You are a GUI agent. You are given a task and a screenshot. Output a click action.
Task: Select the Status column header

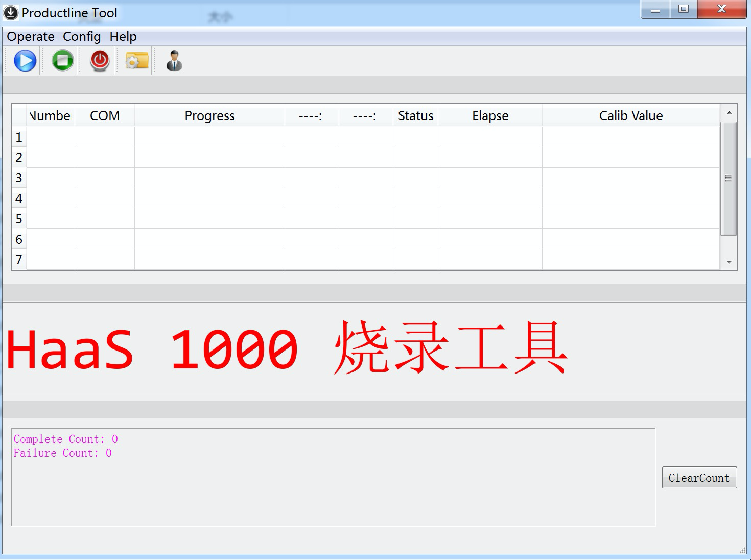pyautogui.click(x=415, y=115)
